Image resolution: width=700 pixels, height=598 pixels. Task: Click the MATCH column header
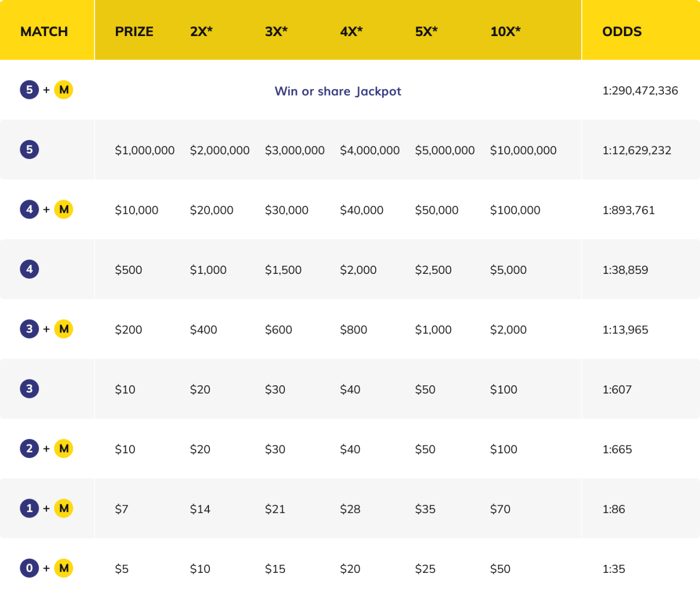[x=44, y=32]
